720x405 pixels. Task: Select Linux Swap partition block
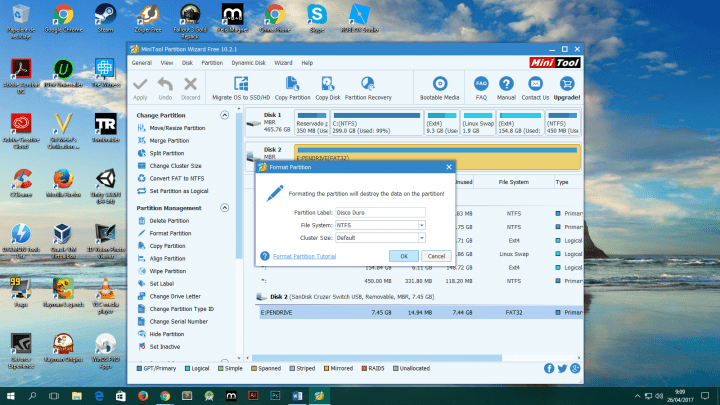pos(478,122)
